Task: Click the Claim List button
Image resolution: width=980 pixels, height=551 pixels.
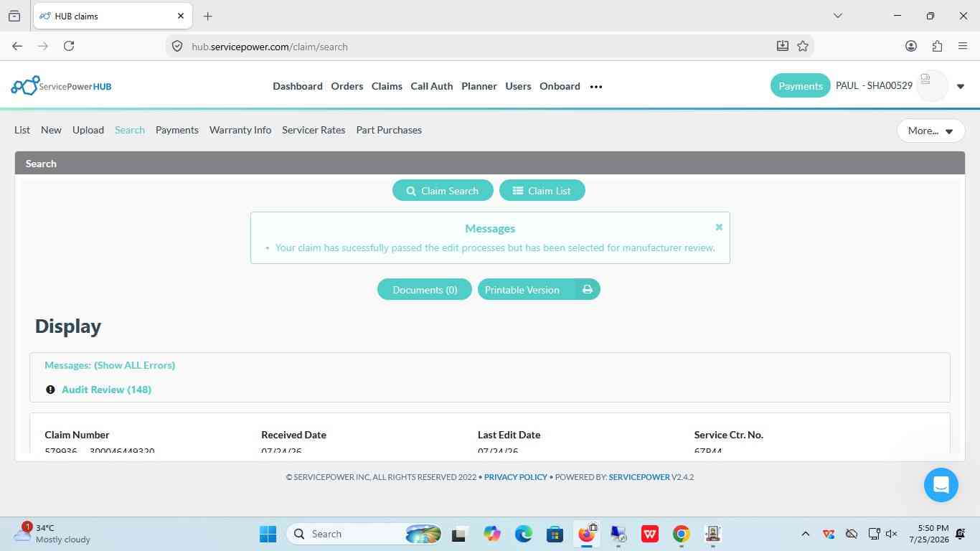Action: click(542, 191)
